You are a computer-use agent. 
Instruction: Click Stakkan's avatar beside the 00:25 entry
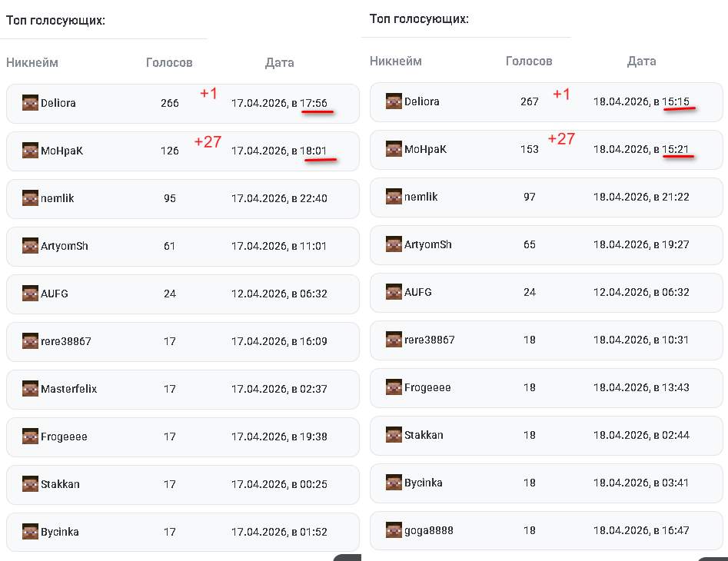tap(30, 484)
